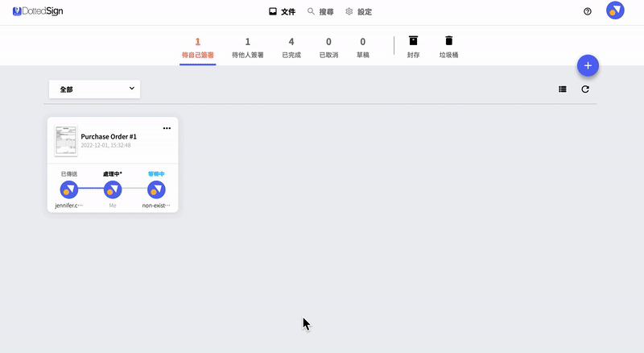Open Purchase Order #1 more options menu

pos(167,128)
